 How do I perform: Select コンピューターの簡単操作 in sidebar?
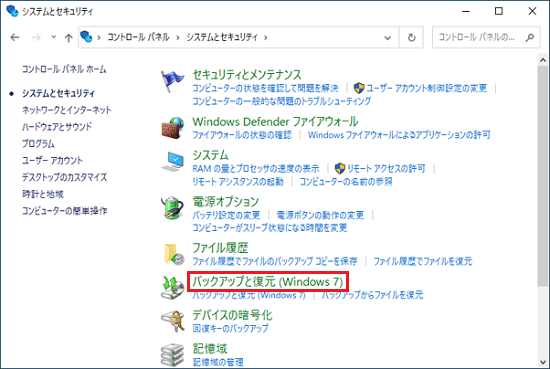pyautogui.click(x=65, y=211)
